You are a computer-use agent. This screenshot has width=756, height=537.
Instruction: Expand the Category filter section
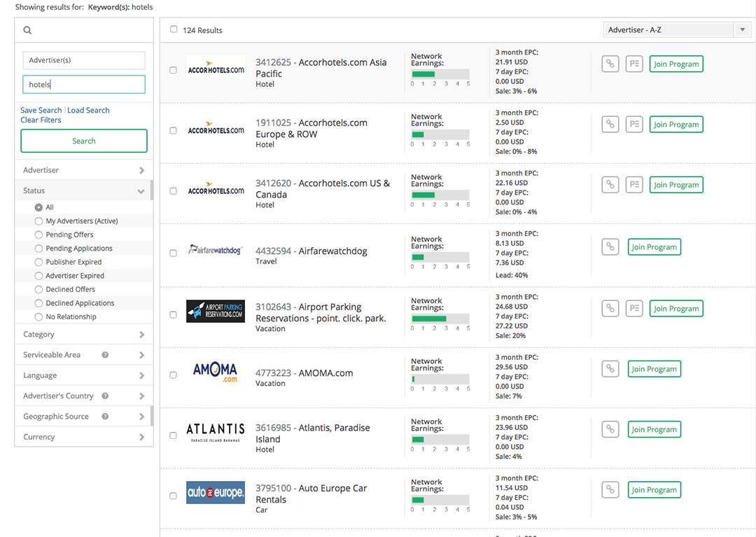tap(84, 335)
